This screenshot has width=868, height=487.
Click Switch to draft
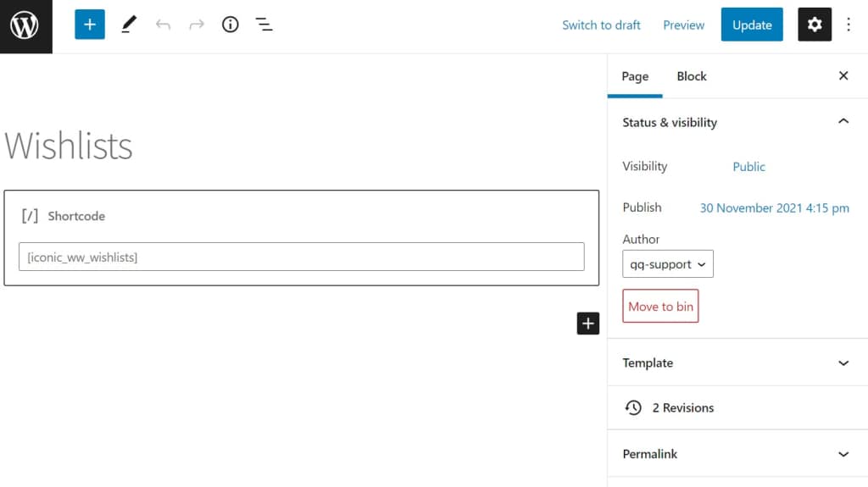601,25
